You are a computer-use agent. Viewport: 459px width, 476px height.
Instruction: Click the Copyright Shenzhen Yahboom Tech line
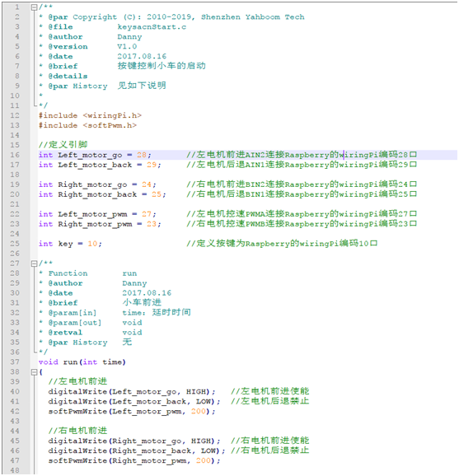click(176, 17)
